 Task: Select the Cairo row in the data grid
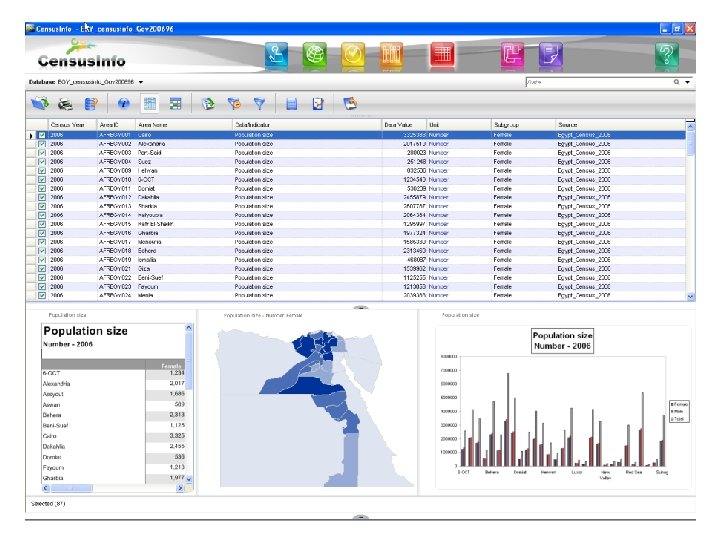click(356, 135)
